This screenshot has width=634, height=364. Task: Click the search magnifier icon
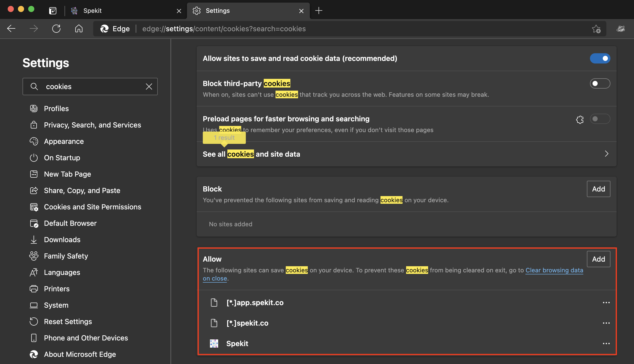point(34,87)
